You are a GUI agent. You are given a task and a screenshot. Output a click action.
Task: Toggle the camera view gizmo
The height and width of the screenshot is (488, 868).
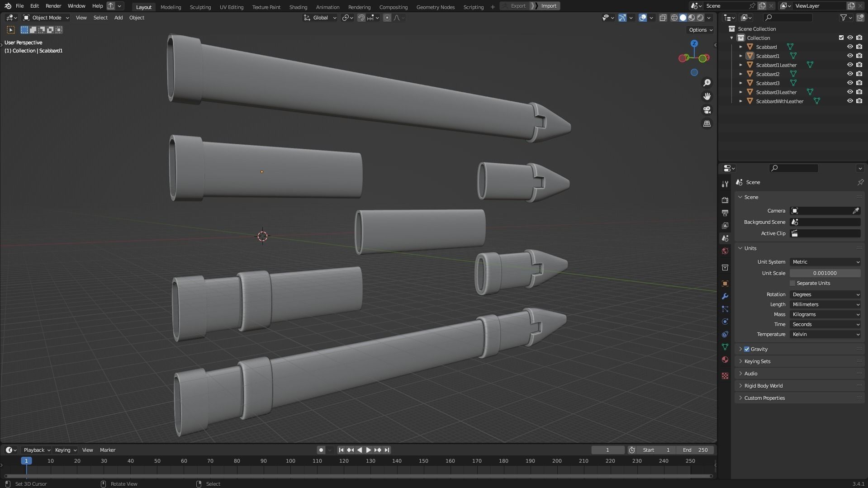coord(707,110)
